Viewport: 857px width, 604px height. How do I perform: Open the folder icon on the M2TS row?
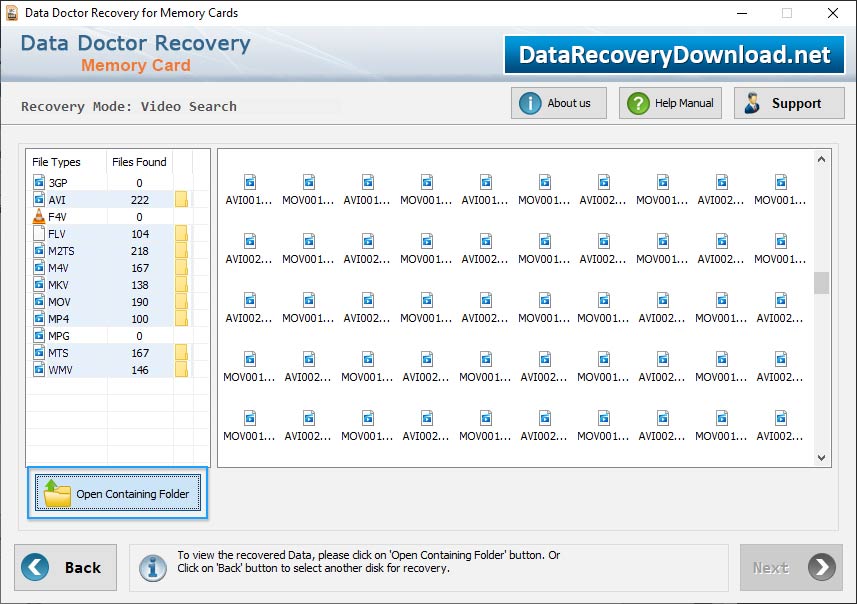[181, 250]
